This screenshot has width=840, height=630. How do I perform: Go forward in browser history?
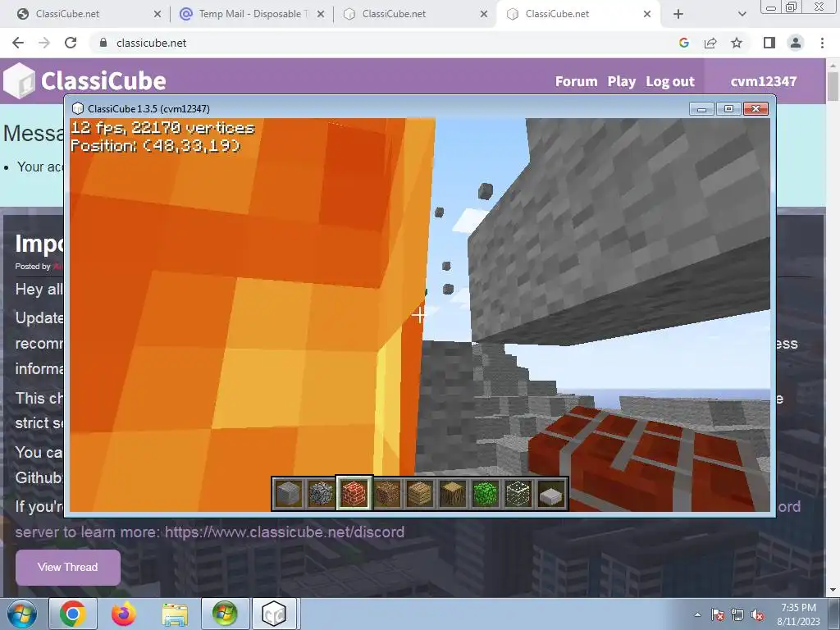point(44,43)
